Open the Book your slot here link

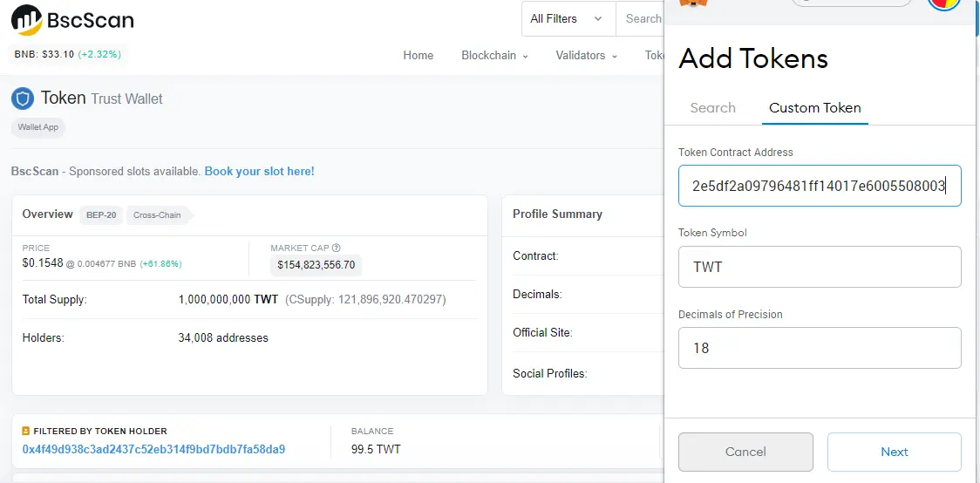pos(259,171)
